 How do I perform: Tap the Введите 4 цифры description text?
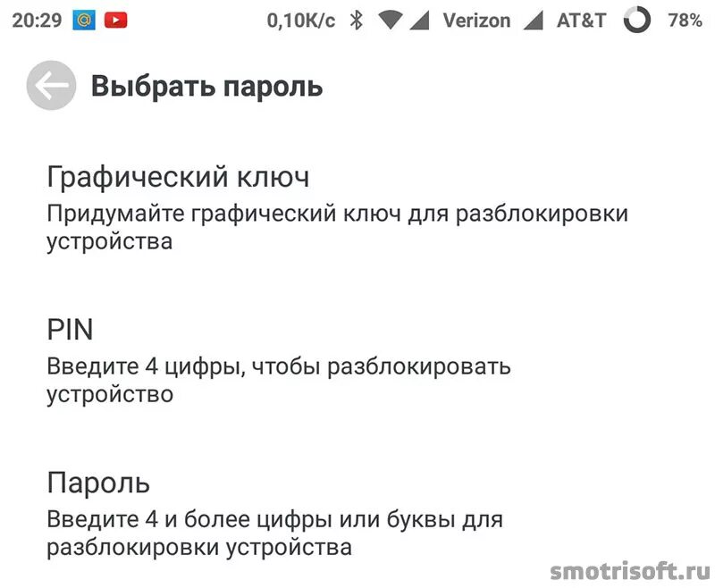coord(279,380)
